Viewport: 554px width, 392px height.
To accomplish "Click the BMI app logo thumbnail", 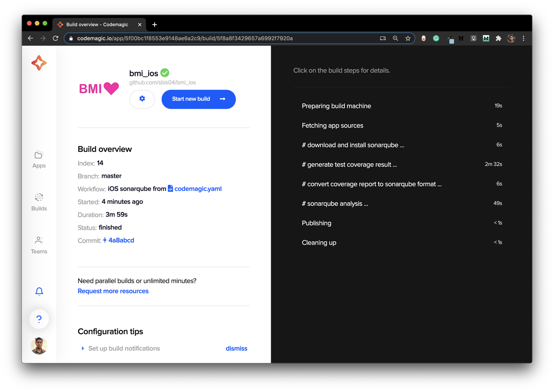I will (x=99, y=88).
